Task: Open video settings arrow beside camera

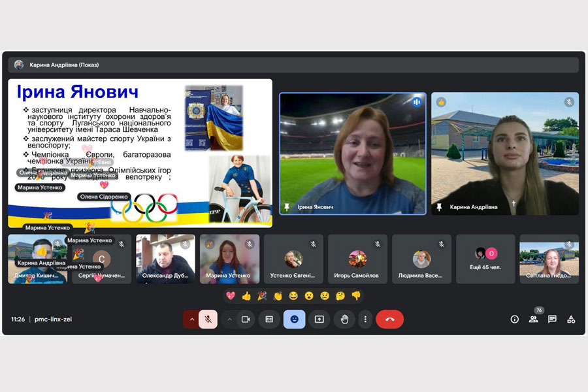Action: click(229, 319)
